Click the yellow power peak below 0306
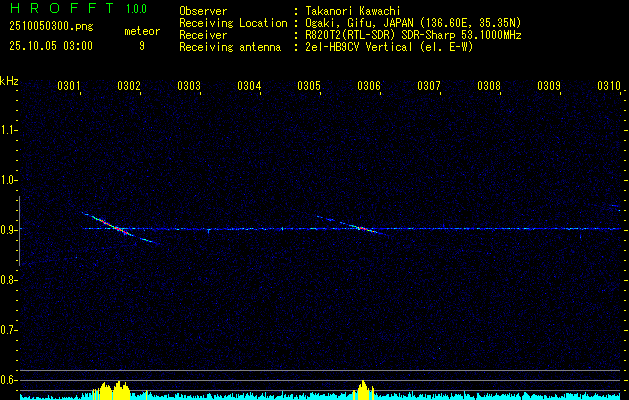 363,391
